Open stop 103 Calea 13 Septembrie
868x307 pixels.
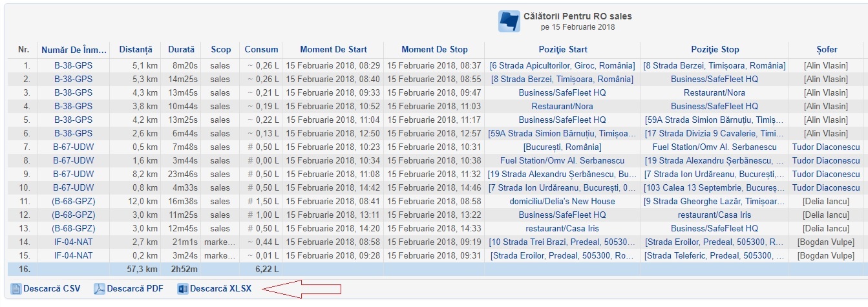tap(715, 188)
